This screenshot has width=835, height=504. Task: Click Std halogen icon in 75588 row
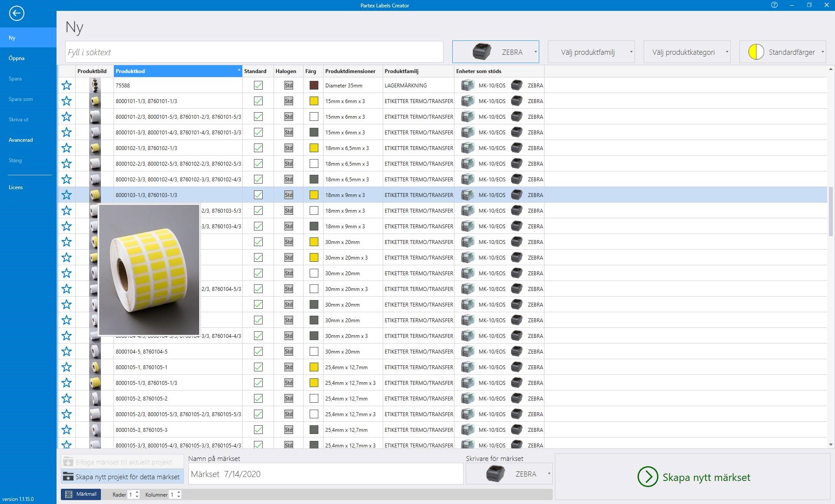289,85
